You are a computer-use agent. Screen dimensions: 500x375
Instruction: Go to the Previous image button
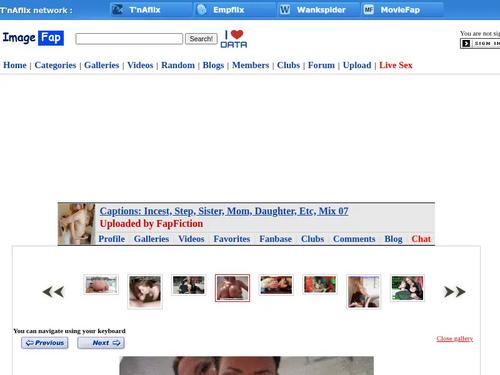[45, 343]
